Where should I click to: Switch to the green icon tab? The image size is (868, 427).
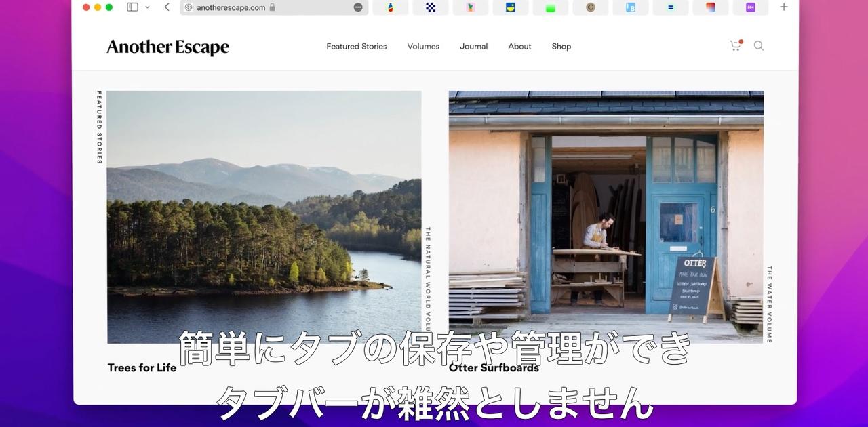551,7
